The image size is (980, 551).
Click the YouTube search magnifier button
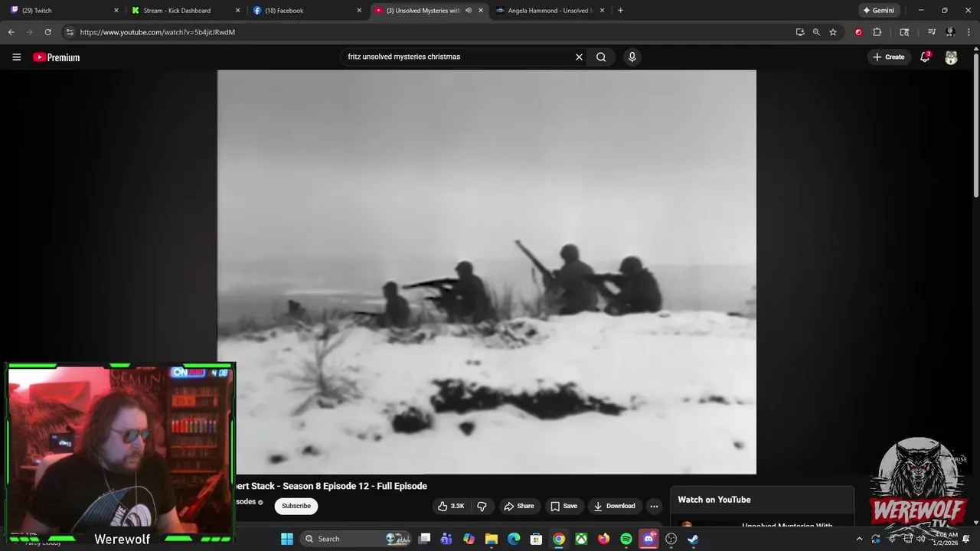click(x=601, y=57)
